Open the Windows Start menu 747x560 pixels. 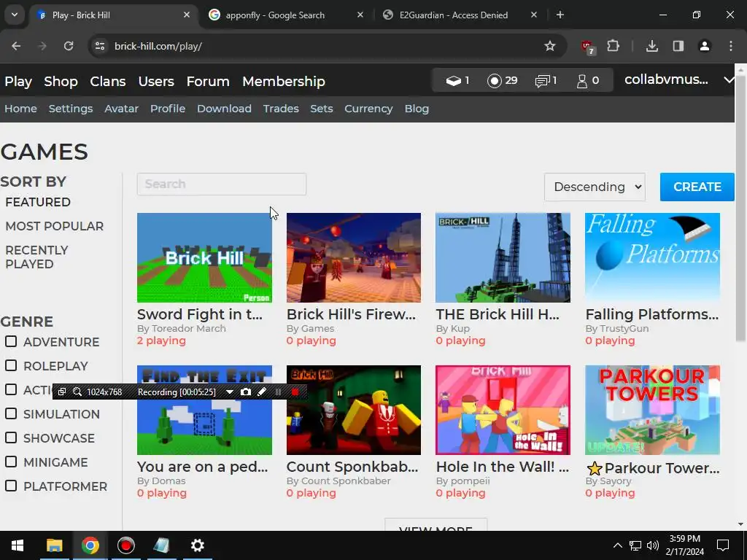(x=18, y=545)
